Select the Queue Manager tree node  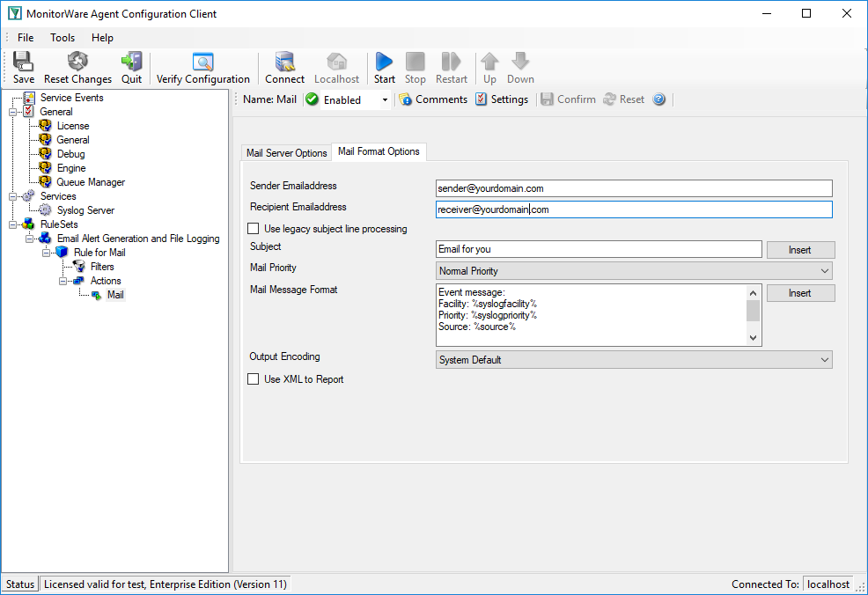click(91, 182)
